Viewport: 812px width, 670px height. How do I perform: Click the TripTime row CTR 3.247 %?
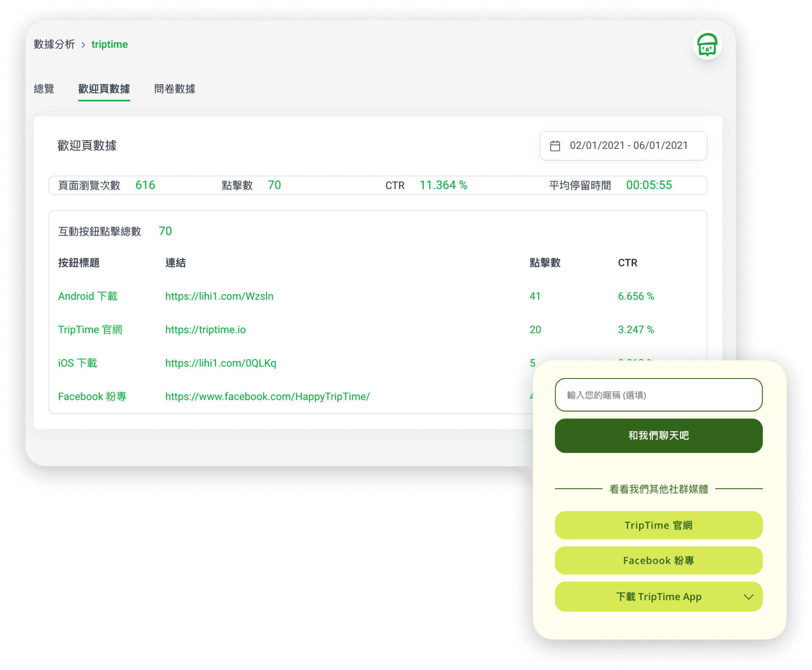click(x=636, y=330)
